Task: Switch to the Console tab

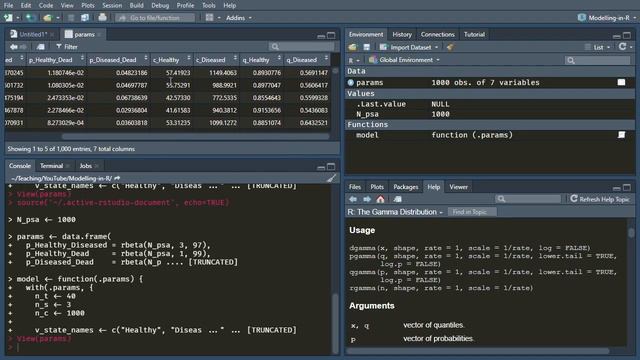Action: [x=20, y=166]
